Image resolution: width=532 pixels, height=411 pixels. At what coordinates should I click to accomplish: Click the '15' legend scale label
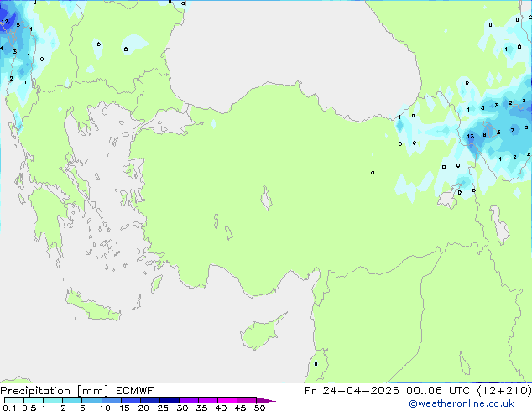124,408
